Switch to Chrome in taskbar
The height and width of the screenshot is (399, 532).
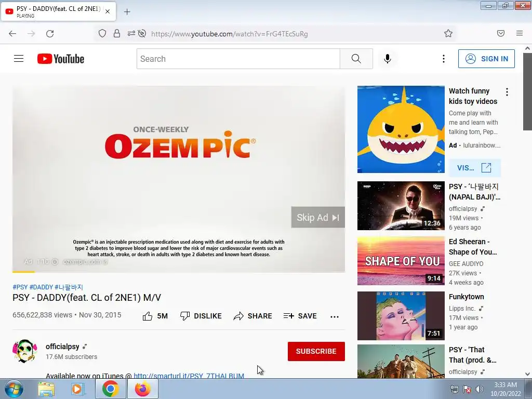(110, 389)
